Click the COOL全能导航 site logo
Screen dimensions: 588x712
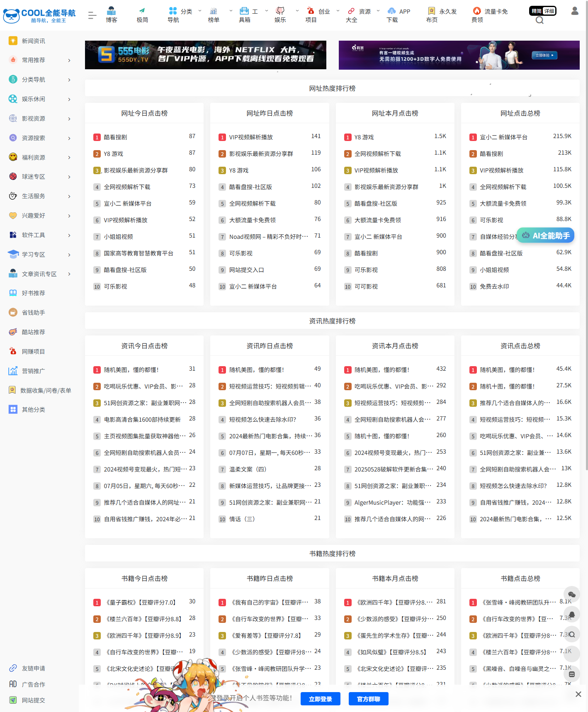coord(39,16)
